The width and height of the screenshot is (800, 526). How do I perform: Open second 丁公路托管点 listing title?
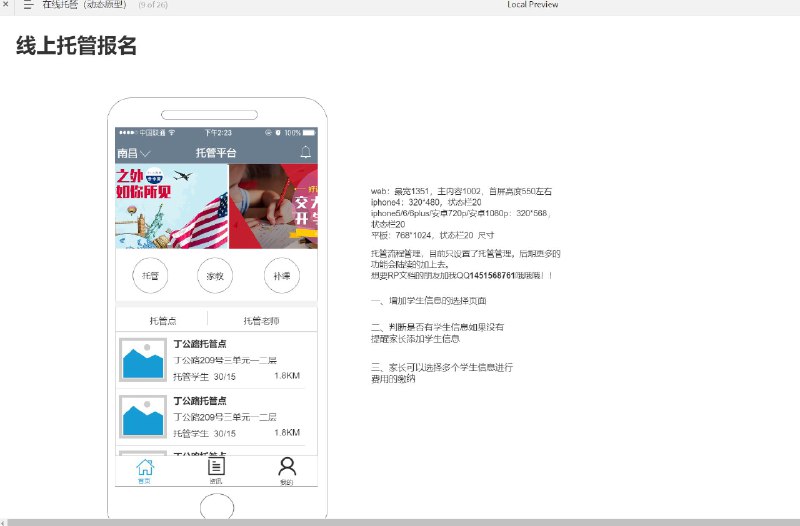pyautogui.click(x=200, y=400)
